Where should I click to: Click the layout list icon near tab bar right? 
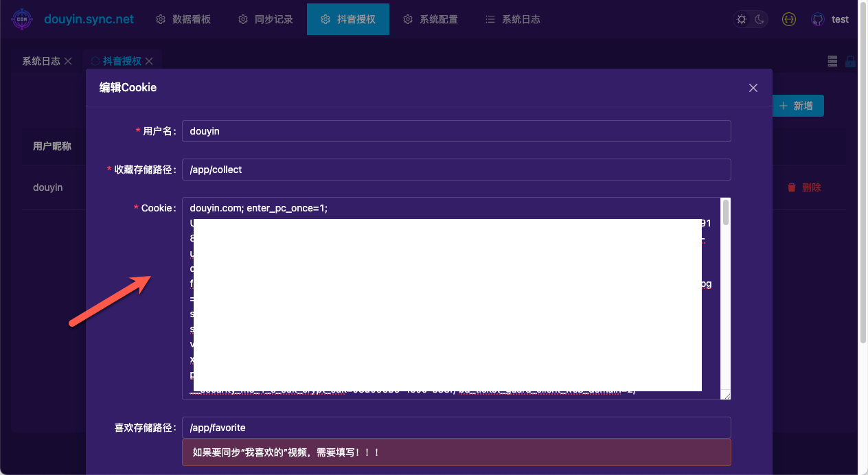832,61
